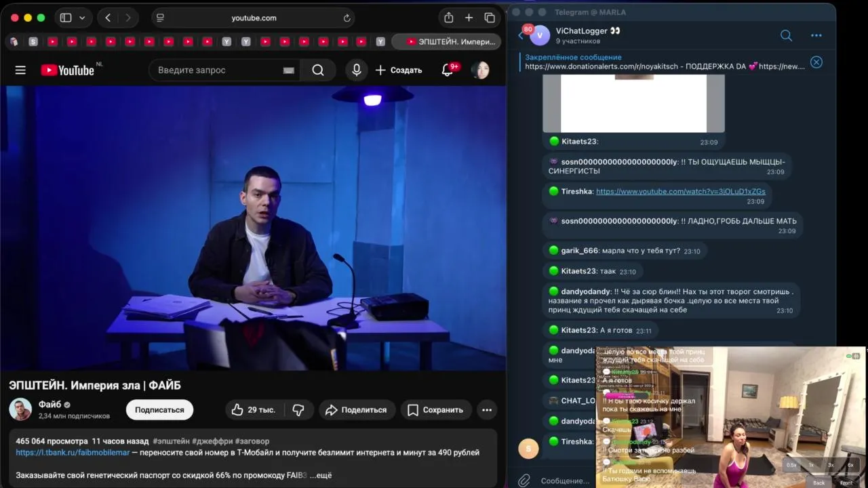Open the #эпштейн hashtag

171,441
